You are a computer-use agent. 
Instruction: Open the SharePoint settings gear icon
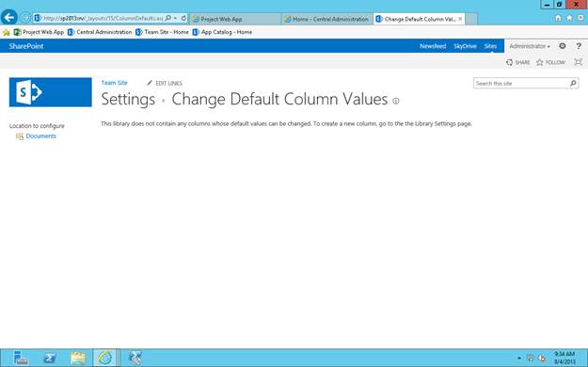tap(562, 46)
